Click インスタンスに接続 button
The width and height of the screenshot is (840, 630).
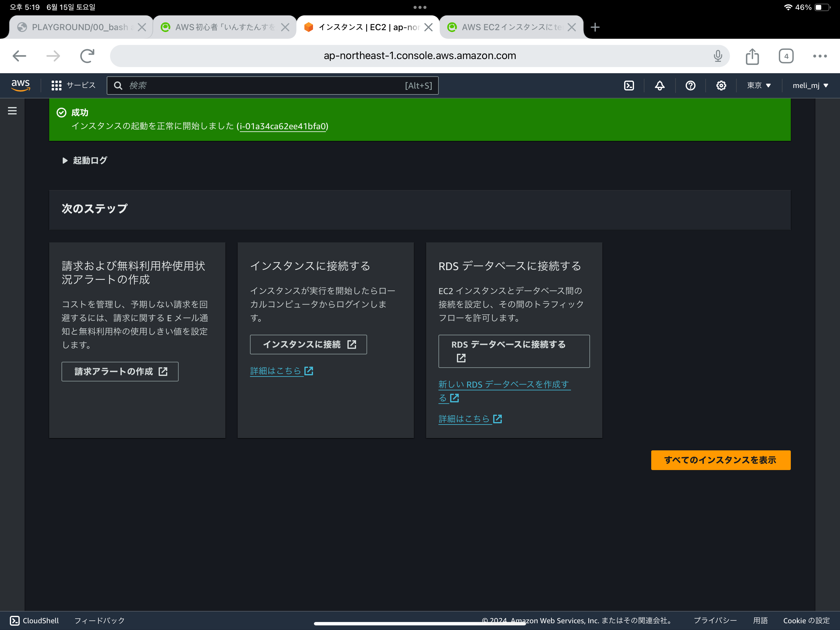point(308,344)
